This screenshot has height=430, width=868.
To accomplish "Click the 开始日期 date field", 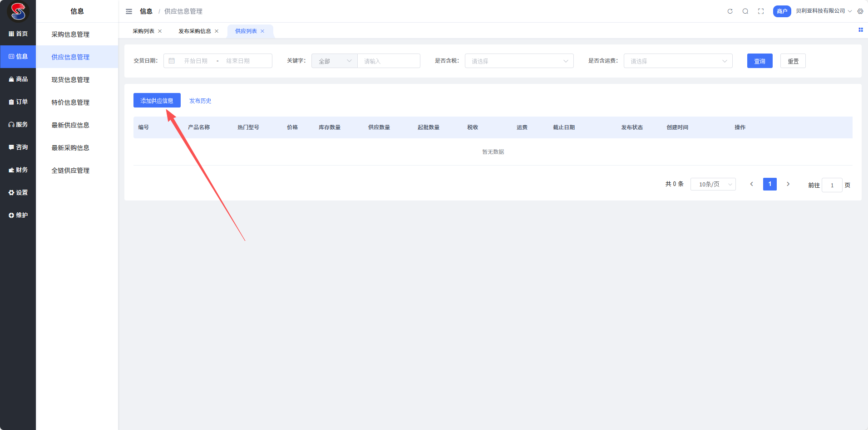I will 196,61.
